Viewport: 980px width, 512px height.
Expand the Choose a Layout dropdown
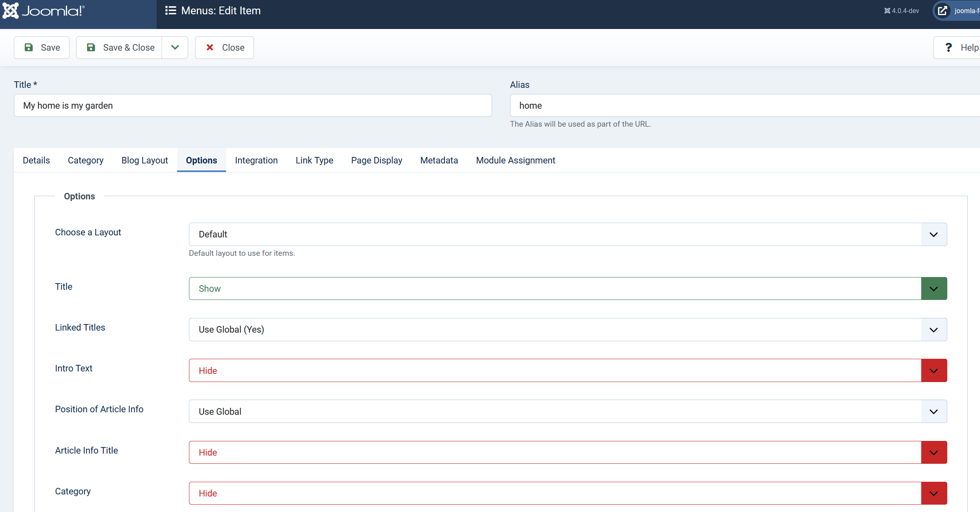click(933, 234)
